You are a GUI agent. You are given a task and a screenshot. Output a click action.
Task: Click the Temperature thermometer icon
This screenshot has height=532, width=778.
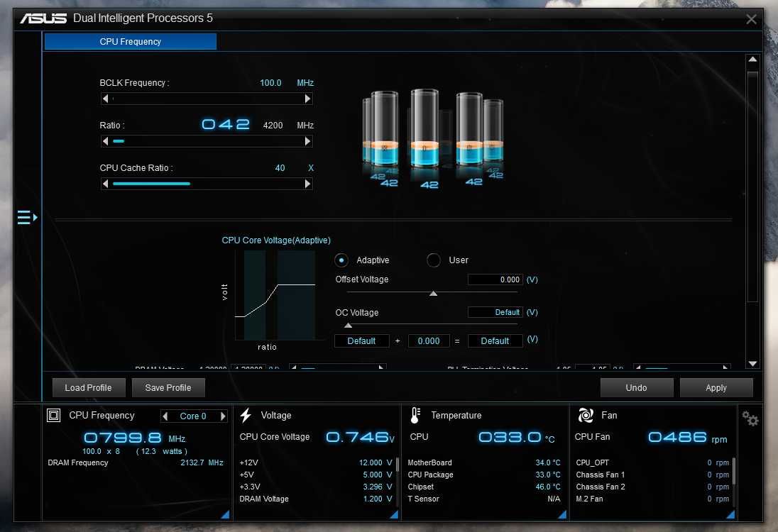tap(415, 416)
